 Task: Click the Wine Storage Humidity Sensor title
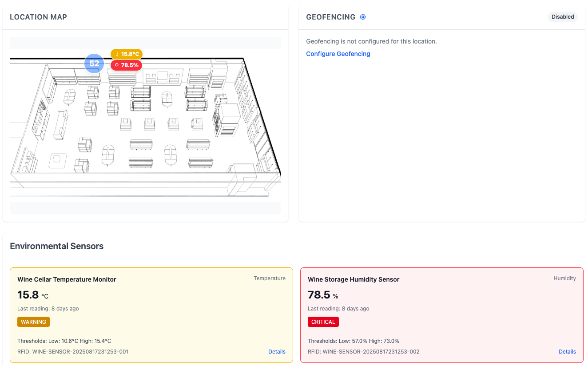coord(354,279)
